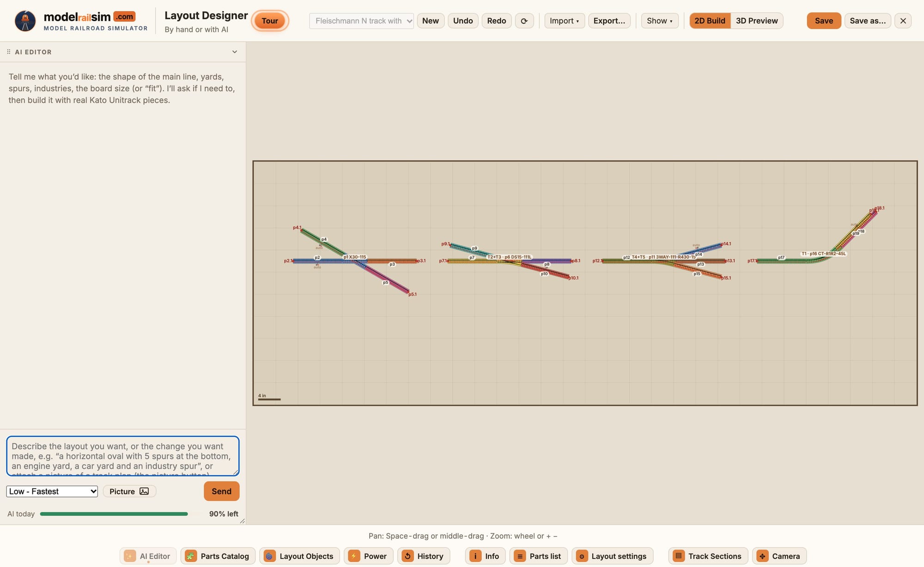Screen dimensions: 924x567
Task: Click the AI panel resize corner grip
Action: [x=242, y=521]
